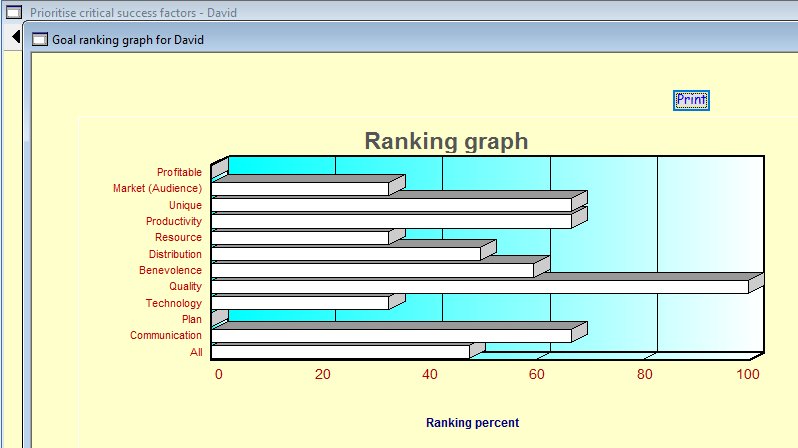The height and width of the screenshot is (448, 798).
Task: Click the Print button
Action: click(x=691, y=100)
